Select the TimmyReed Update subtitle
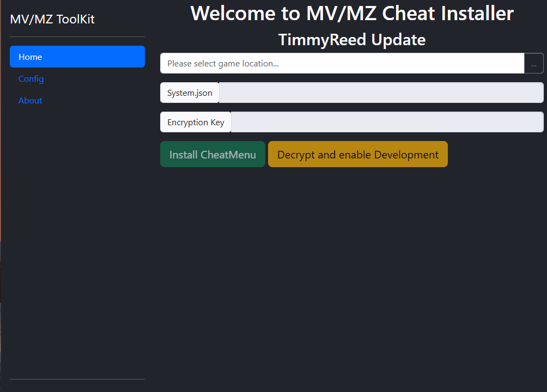The image size is (547, 392). 352,40
